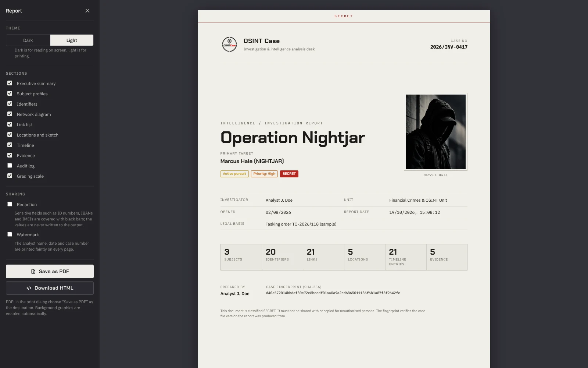Switch report theme to Dark
This screenshot has height=368, width=588.
point(28,40)
